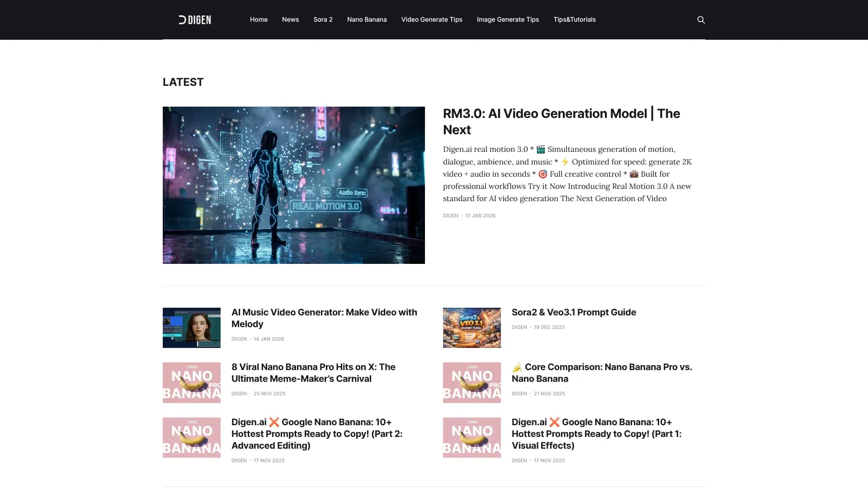Open AI Music Video Generator thumbnail

192,328
